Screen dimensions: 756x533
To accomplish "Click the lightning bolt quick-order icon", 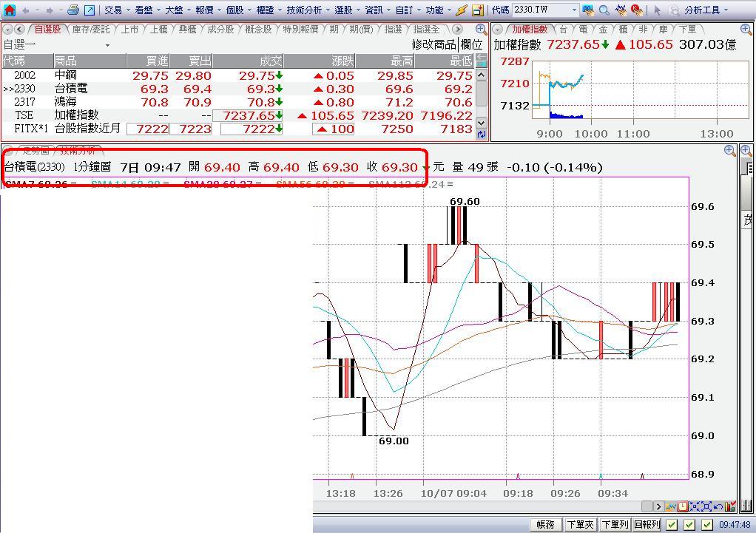I will coord(462,10).
